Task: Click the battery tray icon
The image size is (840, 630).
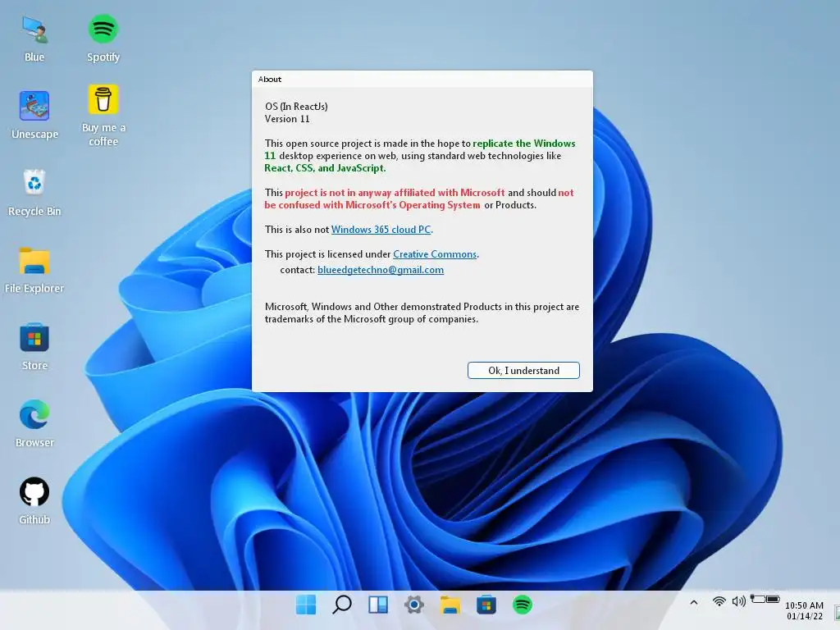Action: tap(765, 599)
